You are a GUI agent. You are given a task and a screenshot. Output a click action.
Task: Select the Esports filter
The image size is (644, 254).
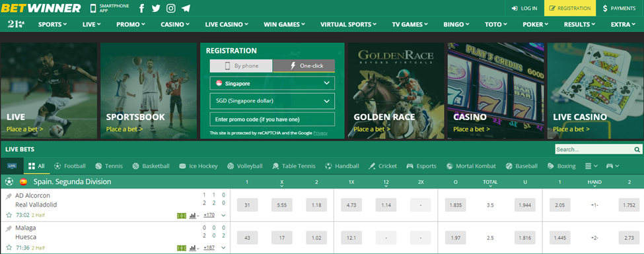421,166
